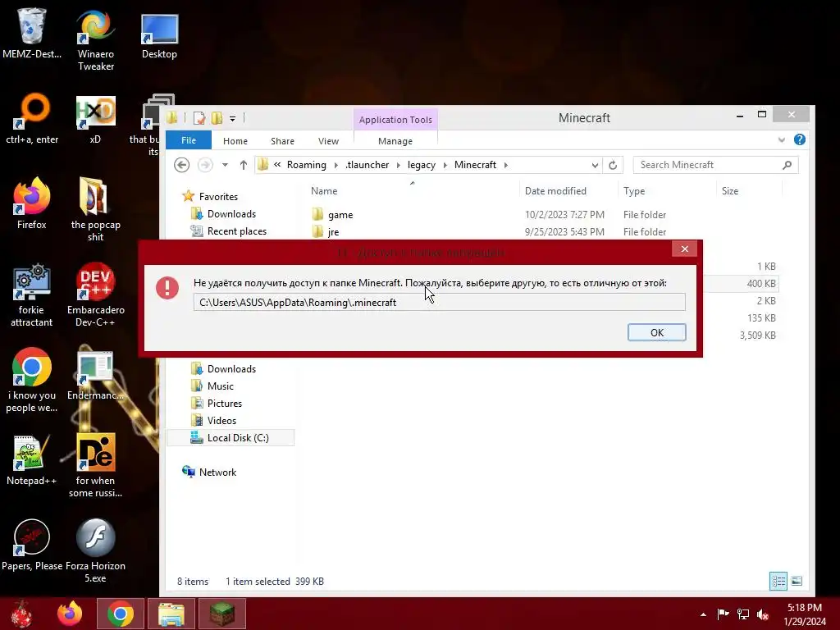Image resolution: width=840 pixels, height=630 pixels.
Task: Open the jre folder row
Action: 544,231
